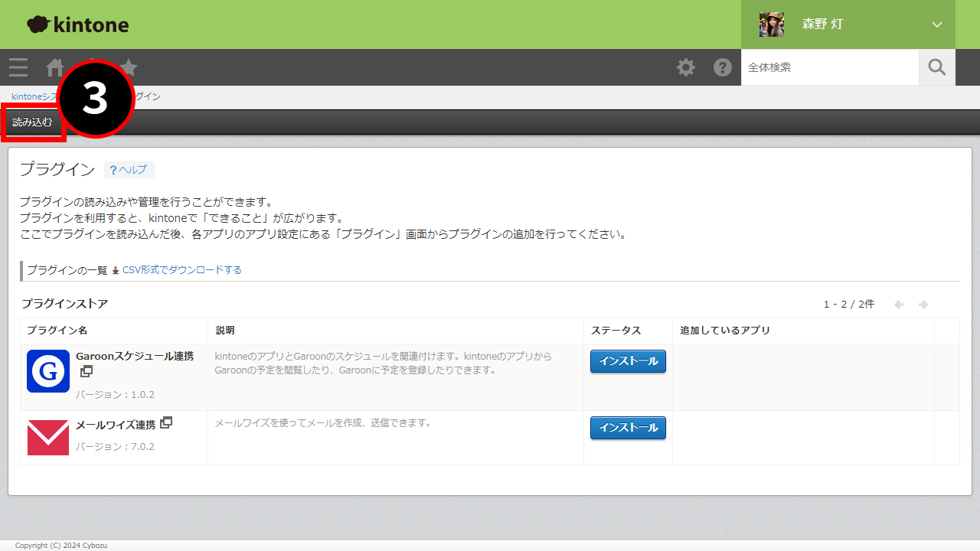980x551 pixels.
Task: Open the hamburger menu icon
Action: 18,67
